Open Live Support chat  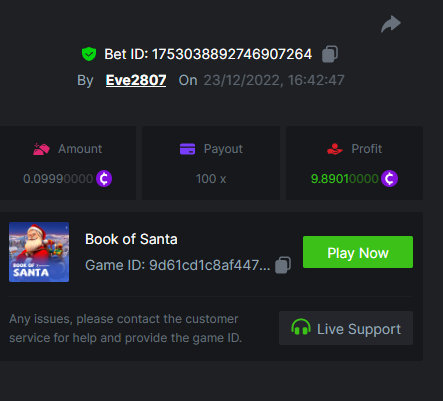[346, 328]
